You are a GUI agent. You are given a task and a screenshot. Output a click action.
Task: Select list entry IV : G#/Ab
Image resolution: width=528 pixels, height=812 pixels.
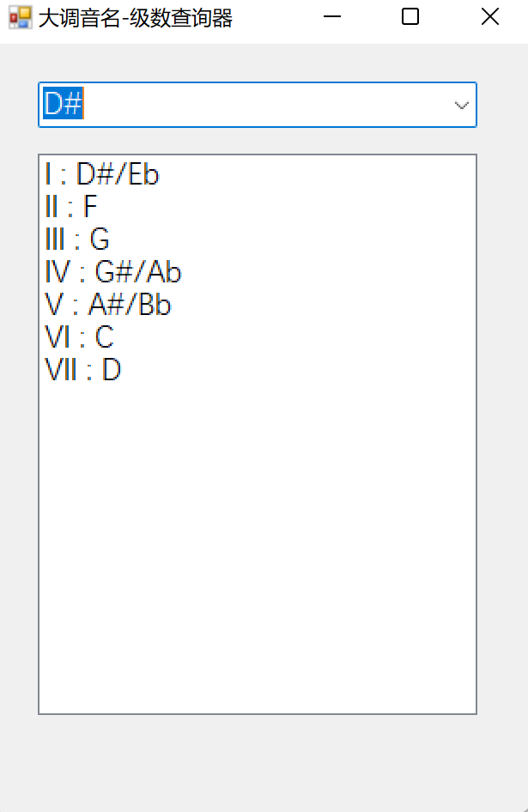pyautogui.click(x=113, y=272)
